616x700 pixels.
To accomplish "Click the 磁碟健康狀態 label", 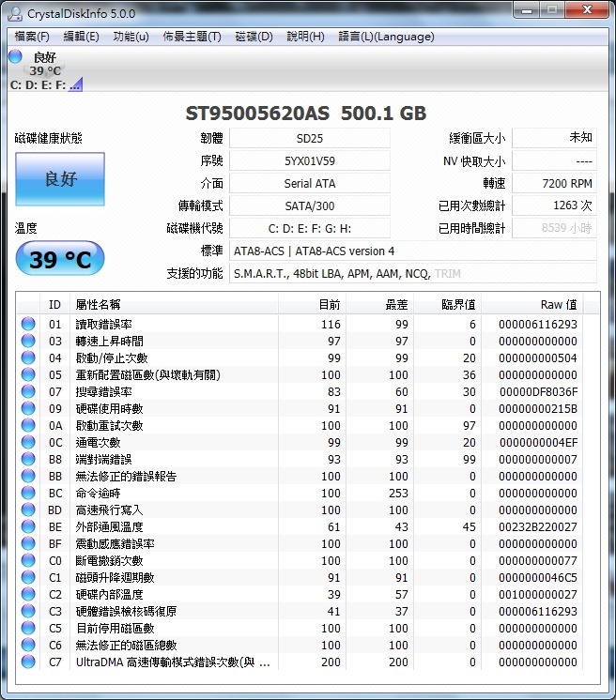I will pos(48,138).
